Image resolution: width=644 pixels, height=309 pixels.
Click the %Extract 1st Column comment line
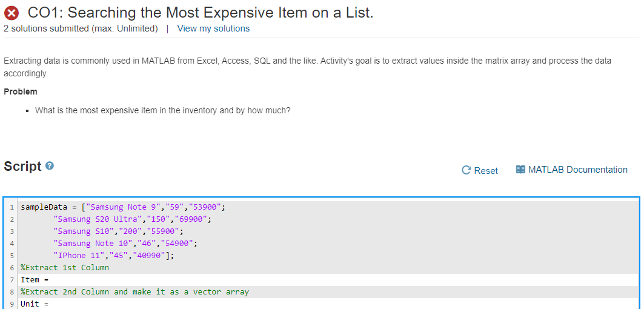(x=65, y=268)
